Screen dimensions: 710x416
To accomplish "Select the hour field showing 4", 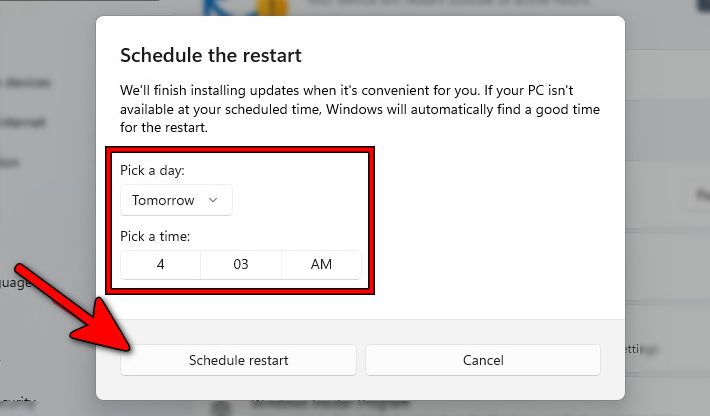I will pyautogui.click(x=160, y=265).
